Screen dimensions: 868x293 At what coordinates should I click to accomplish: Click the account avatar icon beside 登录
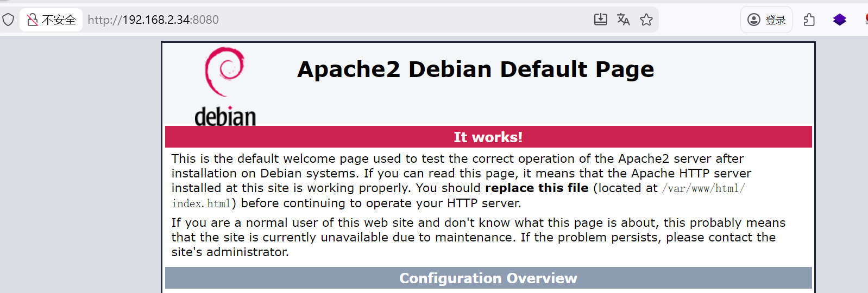[753, 20]
